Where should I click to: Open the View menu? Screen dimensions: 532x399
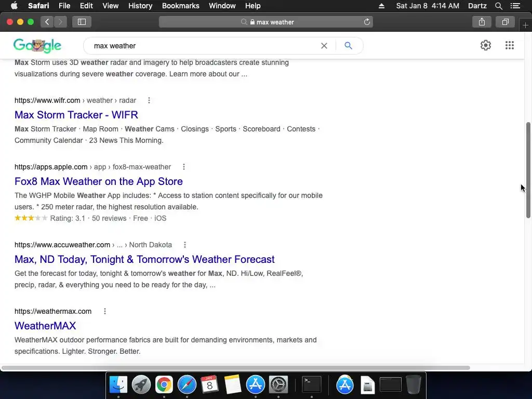click(110, 6)
